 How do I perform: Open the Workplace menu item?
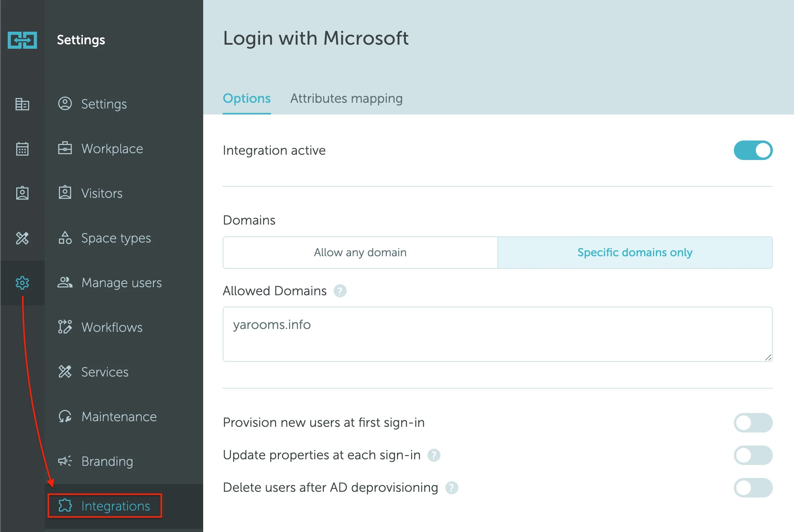(x=124, y=149)
